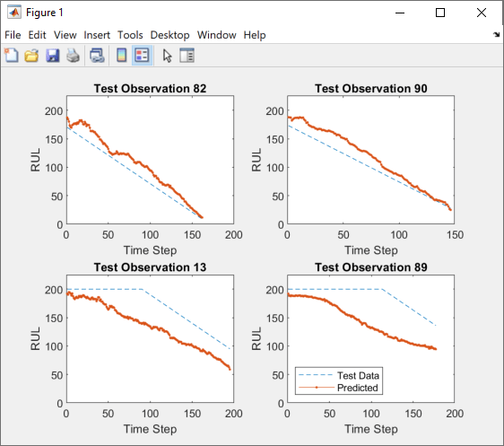Image resolution: width=504 pixels, height=446 pixels.
Task: Insert a colorbar from the toolbar
Action: click(x=121, y=56)
